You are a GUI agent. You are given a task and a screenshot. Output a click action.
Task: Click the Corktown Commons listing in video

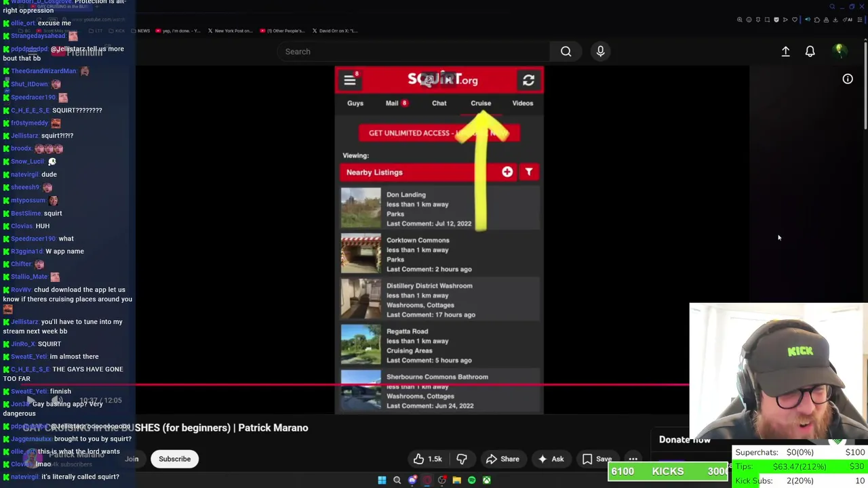pyautogui.click(x=439, y=254)
